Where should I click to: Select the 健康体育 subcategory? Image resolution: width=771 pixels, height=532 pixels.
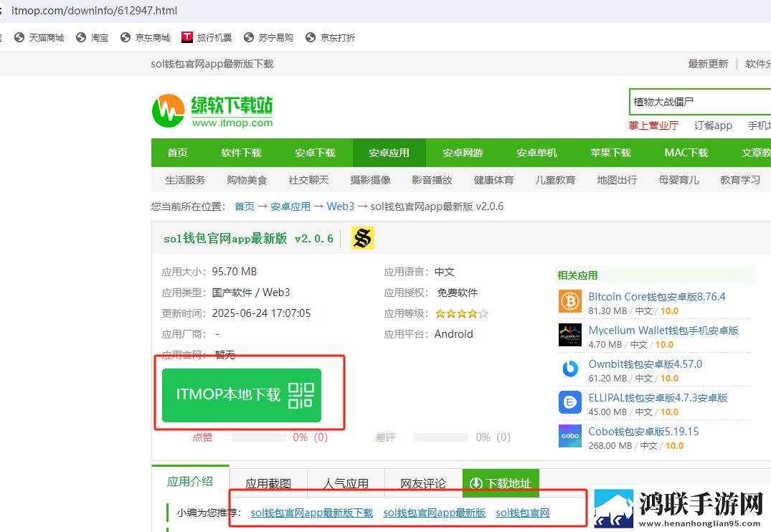pyautogui.click(x=493, y=180)
